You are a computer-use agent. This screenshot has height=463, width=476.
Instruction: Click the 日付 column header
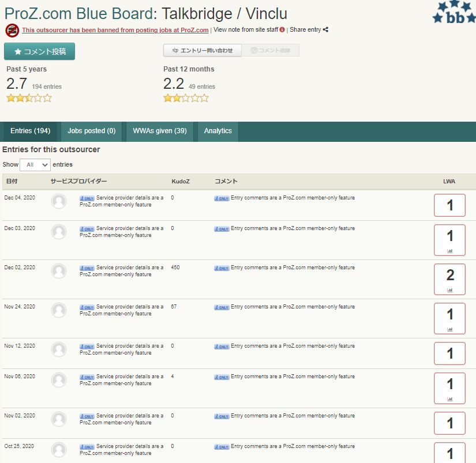(12, 182)
